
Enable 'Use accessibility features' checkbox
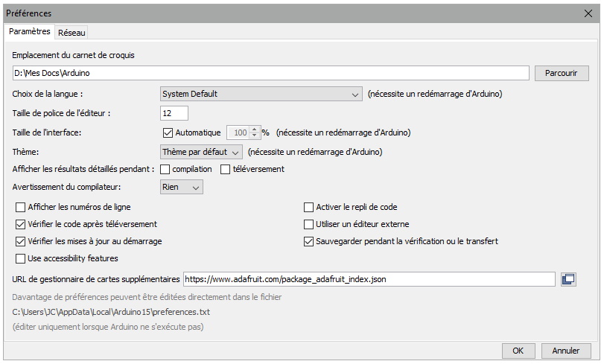click(x=20, y=258)
